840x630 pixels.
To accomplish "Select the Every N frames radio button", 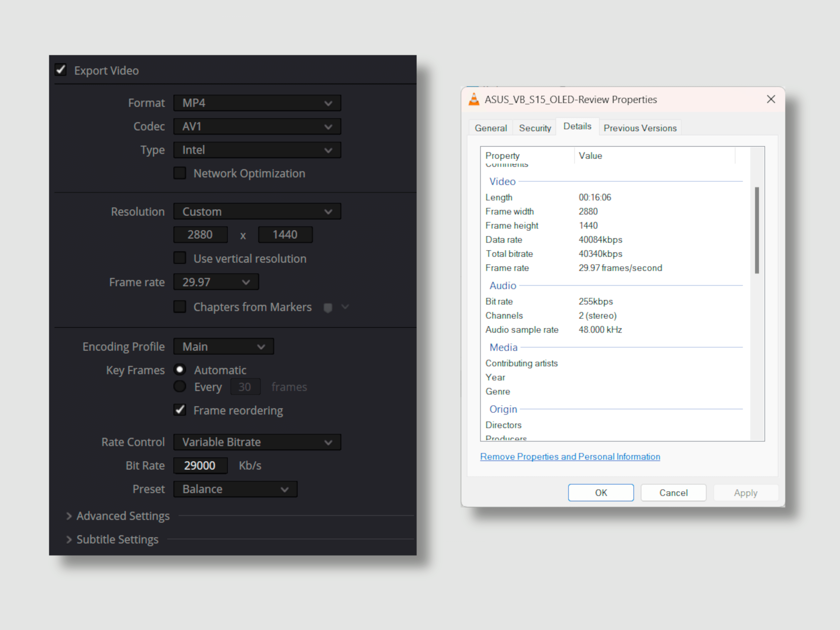I will click(180, 386).
